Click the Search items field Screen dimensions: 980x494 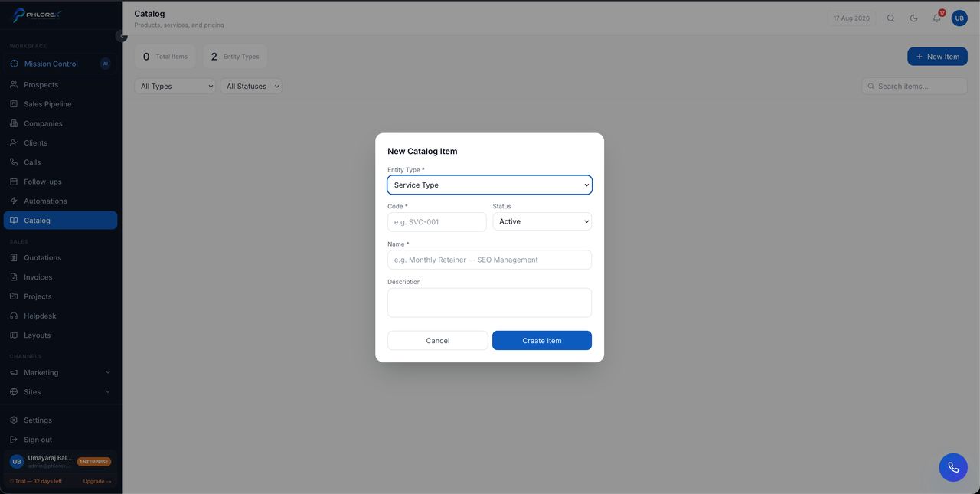click(x=915, y=86)
